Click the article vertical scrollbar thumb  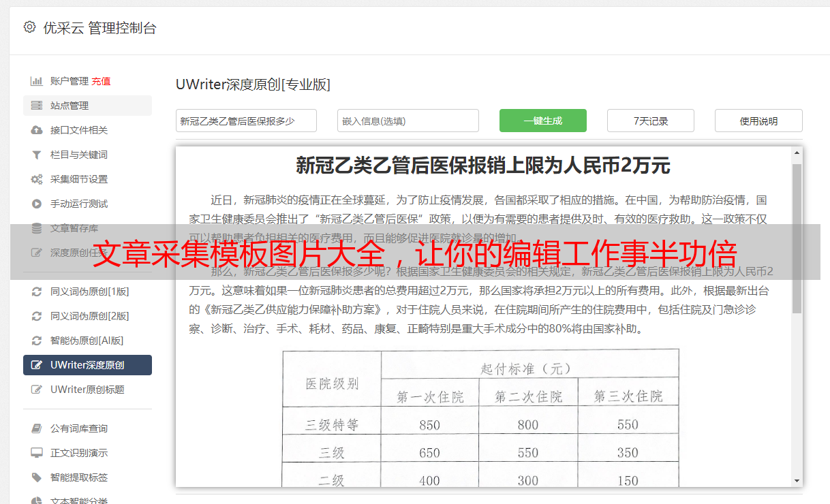point(797,238)
